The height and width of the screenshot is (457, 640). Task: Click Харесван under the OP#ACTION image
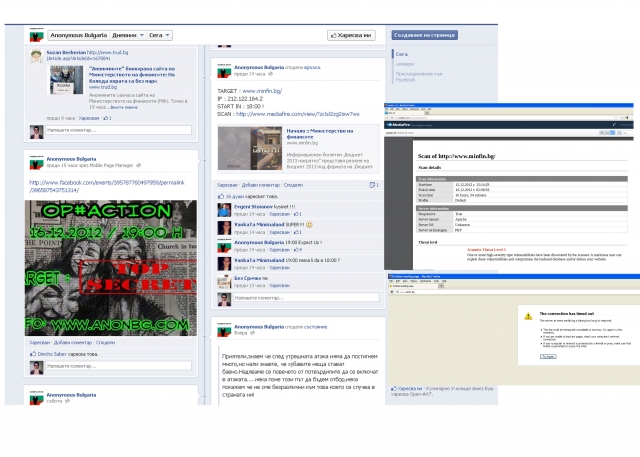tap(40, 342)
